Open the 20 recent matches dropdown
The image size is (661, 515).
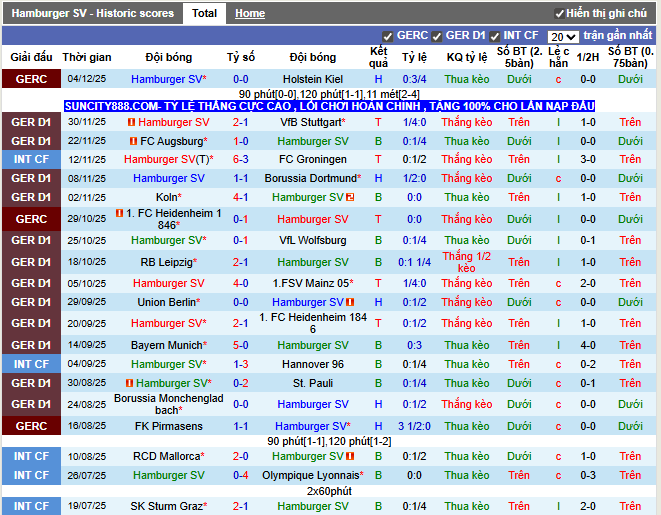click(x=563, y=37)
